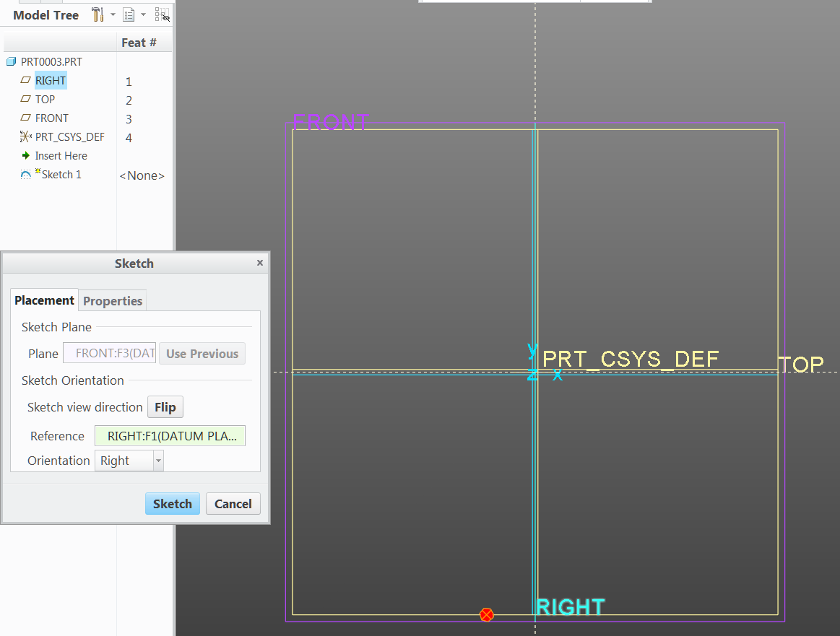Viewport: 840px width, 636px height.
Task: Click the PRT0003.PRT part icon
Action: pos(12,61)
